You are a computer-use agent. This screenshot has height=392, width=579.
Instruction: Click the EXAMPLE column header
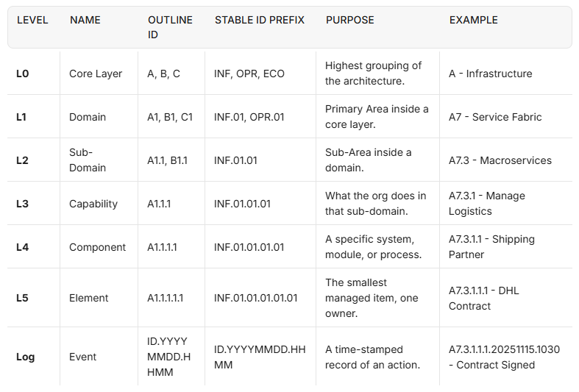point(474,21)
